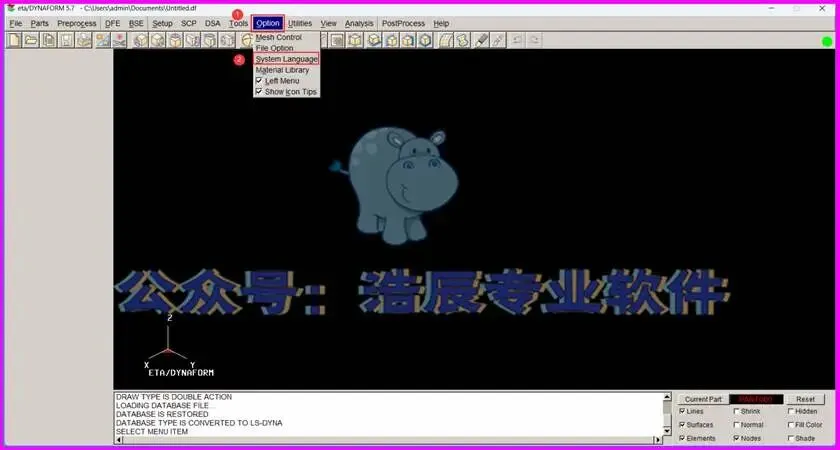The width and height of the screenshot is (840, 450).
Task: Open the Parts menu
Action: [40, 24]
